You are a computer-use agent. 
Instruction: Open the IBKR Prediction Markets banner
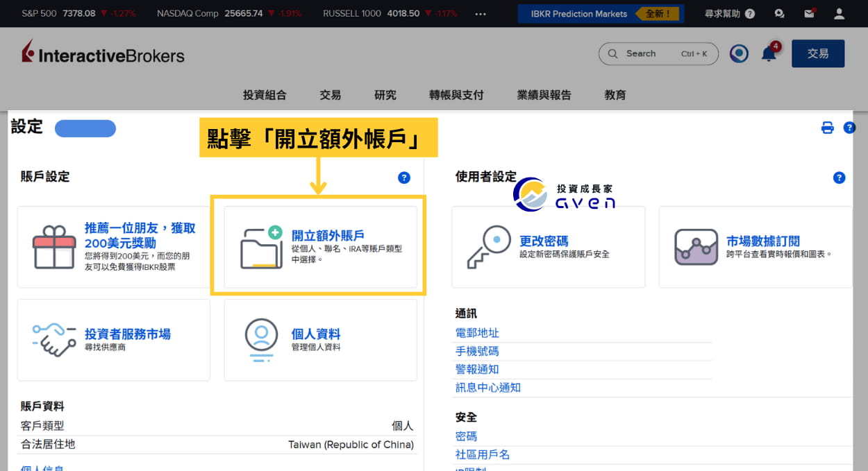coord(601,14)
